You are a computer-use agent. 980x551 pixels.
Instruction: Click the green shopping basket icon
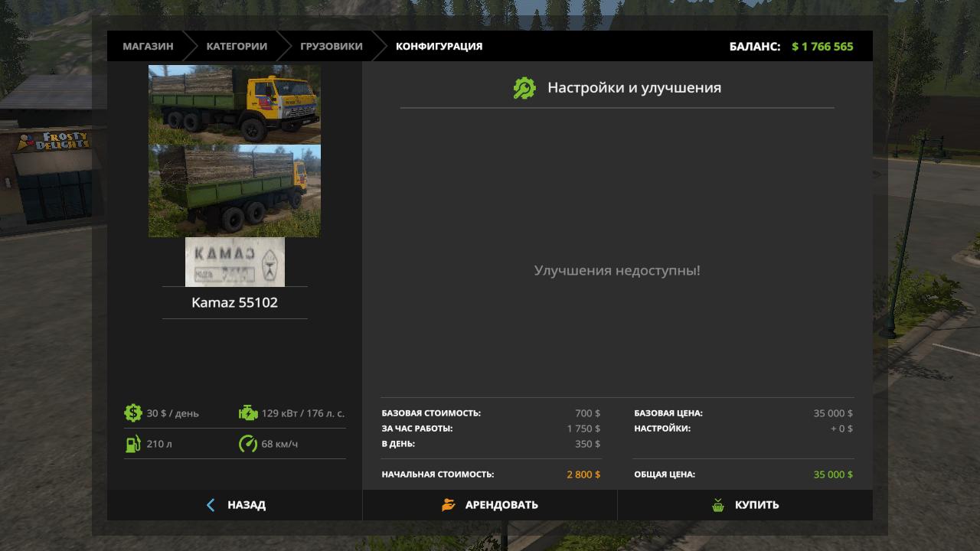click(x=718, y=505)
